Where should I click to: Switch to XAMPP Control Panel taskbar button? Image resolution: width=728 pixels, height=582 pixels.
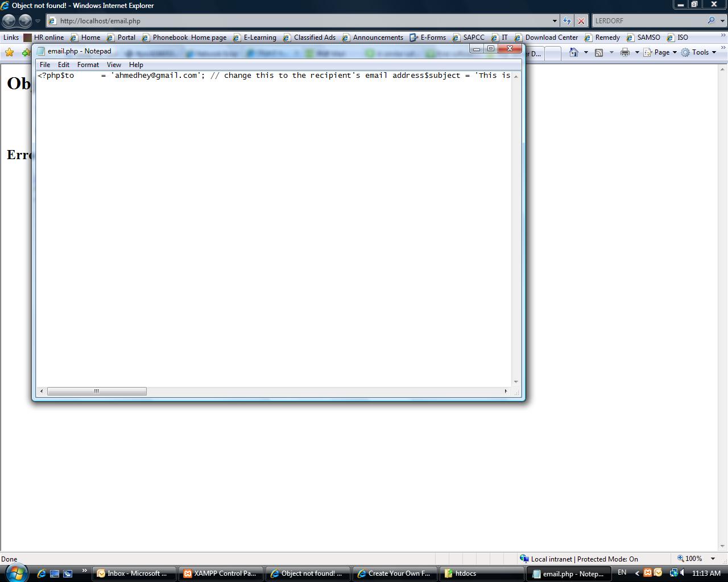pos(221,573)
